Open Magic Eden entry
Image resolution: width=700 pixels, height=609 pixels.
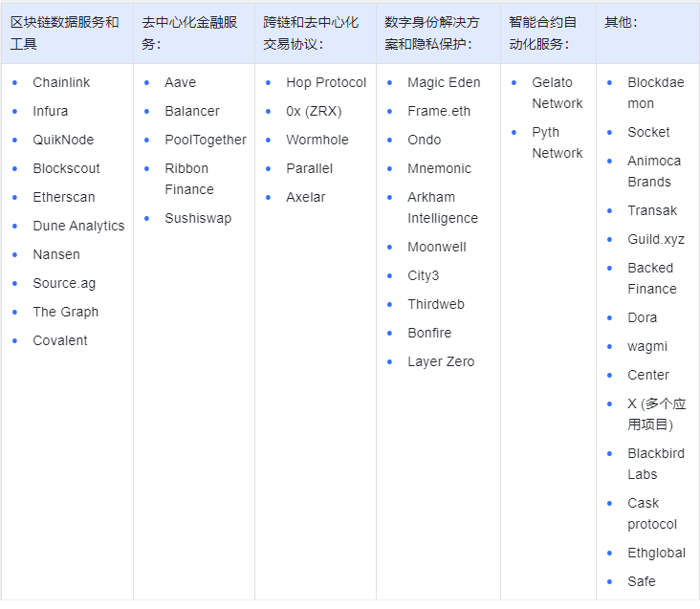tap(444, 82)
